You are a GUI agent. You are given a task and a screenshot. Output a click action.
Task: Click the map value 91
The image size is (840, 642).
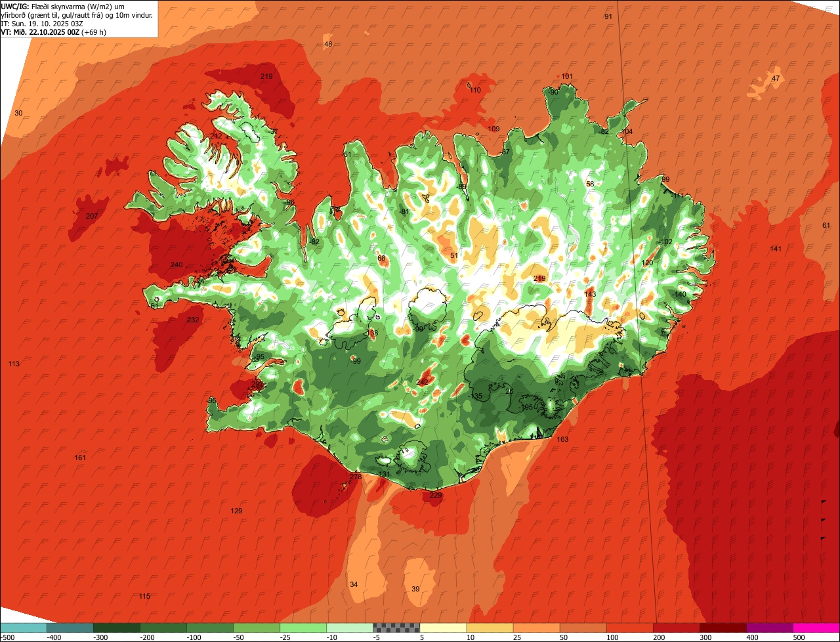tap(608, 16)
